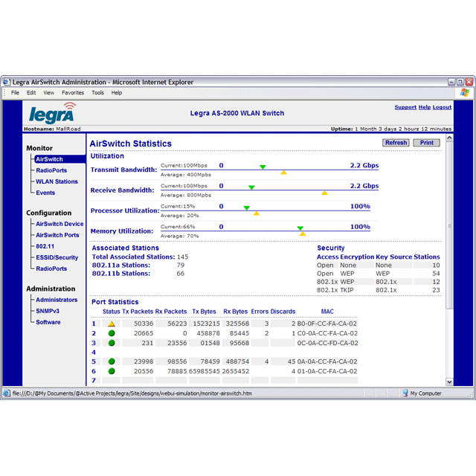
Task: Click MAC address 0C-0A-CC-FD-CA-02
Action: (x=327, y=343)
